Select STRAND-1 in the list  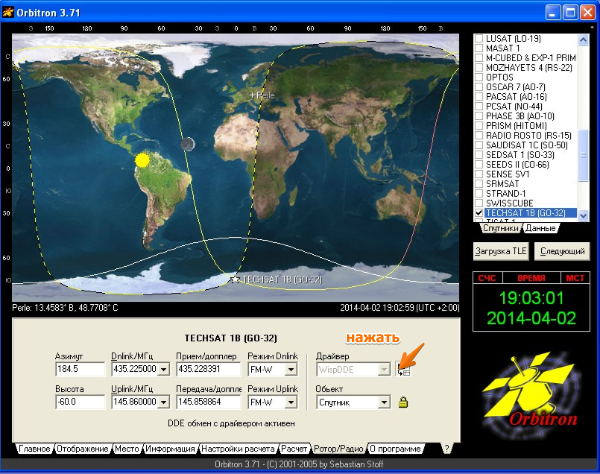tap(505, 194)
